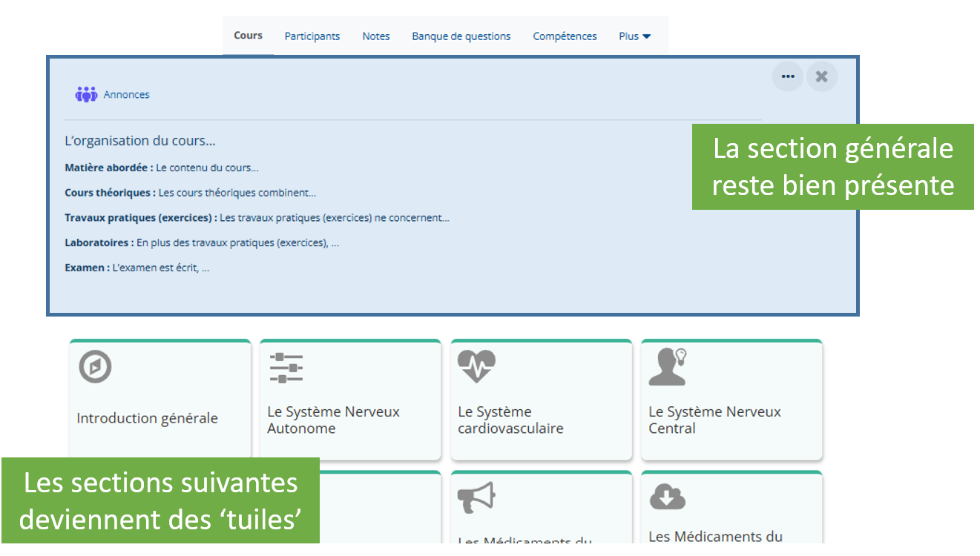980x556 pixels.
Task: Click the heartbeat icon on Système cardiovasculaire tile
Action: pyautogui.click(x=476, y=366)
